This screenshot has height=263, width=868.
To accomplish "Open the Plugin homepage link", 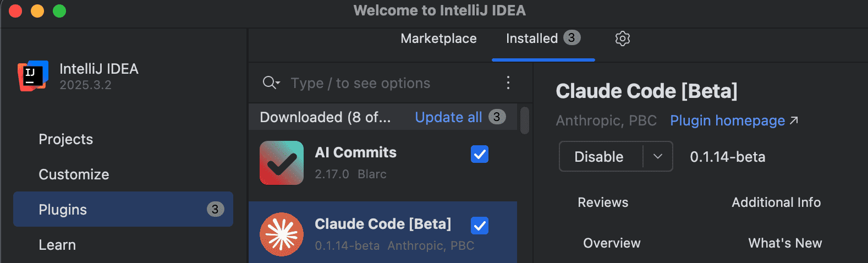I will pyautogui.click(x=727, y=120).
